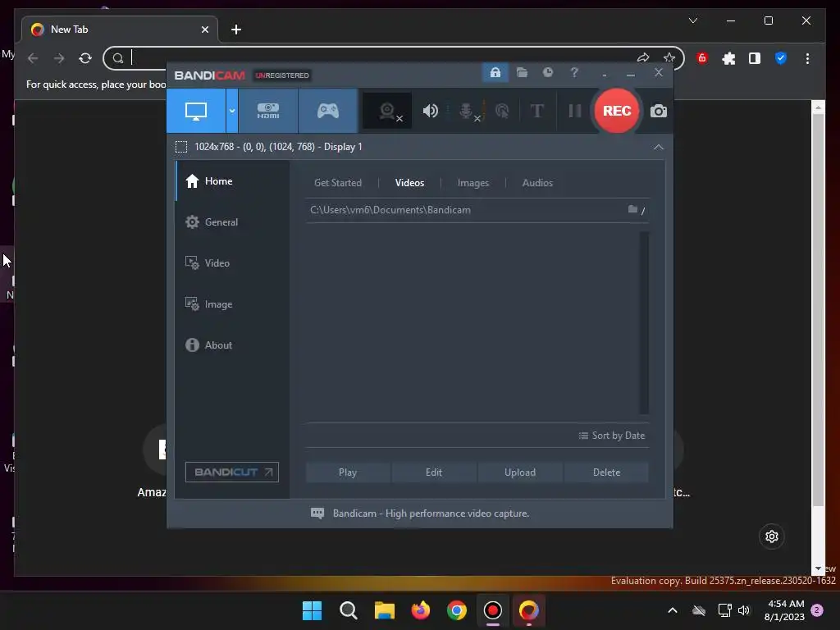Open Sort by Date dropdown
Image resolution: width=840 pixels, height=630 pixels.
pyautogui.click(x=612, y=436)
